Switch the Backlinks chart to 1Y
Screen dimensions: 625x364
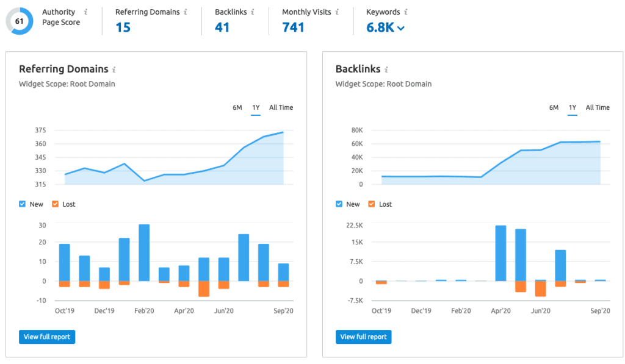pos(573,107)
